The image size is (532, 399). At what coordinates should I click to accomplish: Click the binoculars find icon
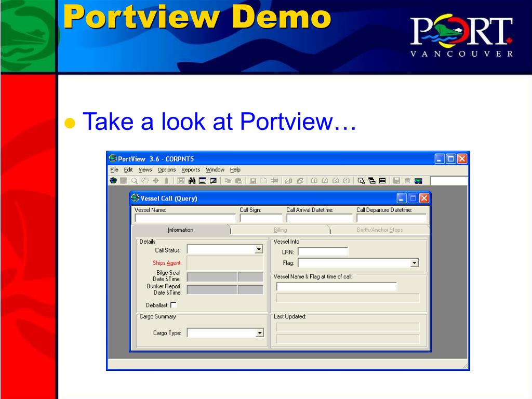tap(192, 181)
